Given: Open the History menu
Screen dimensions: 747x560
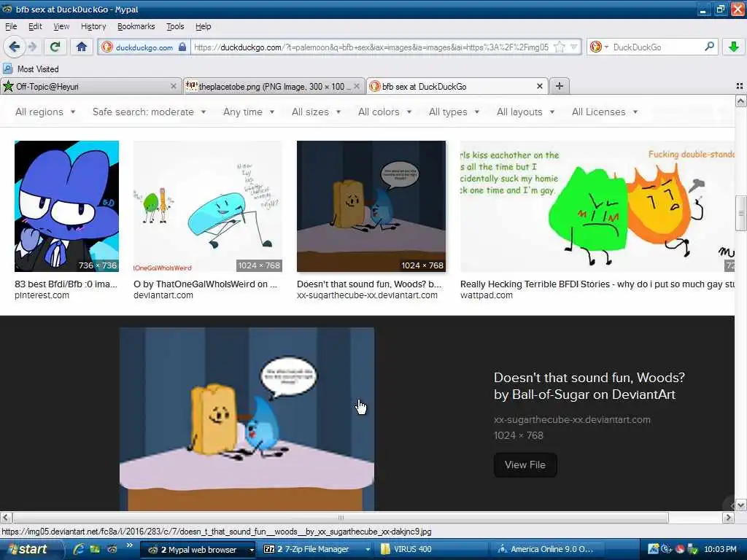Looking at the screenshot, I should click(93, 26).
